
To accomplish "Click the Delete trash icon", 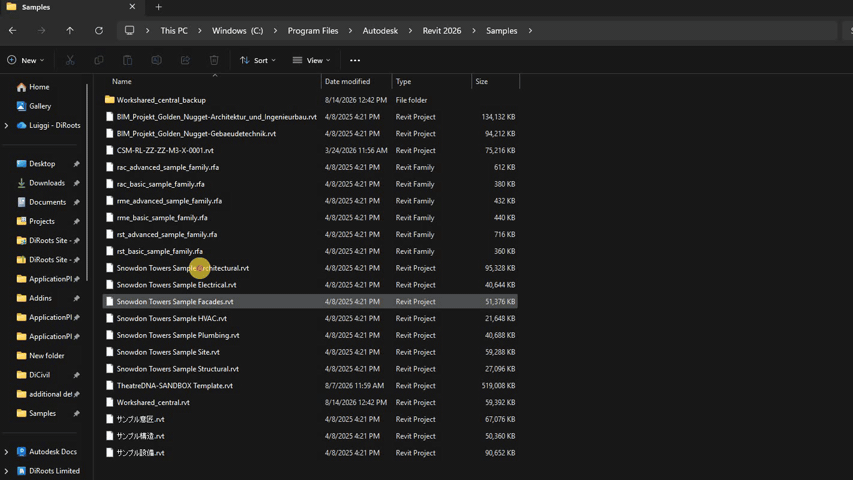I will [214, 60].
